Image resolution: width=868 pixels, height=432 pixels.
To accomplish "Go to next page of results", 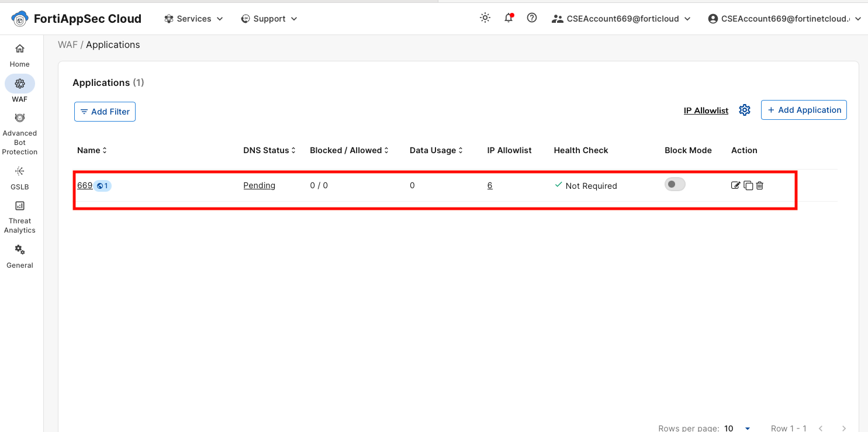I will (843, 428).
